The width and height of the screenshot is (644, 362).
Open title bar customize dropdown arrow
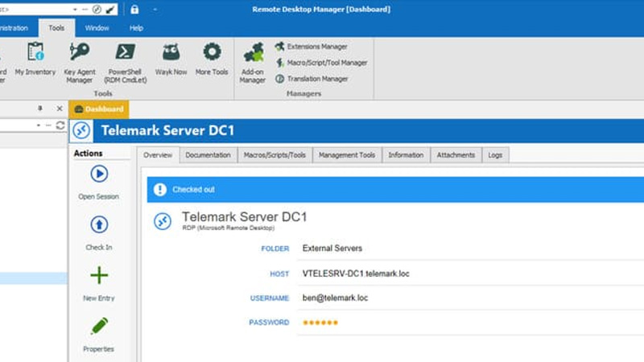point(155,10)
